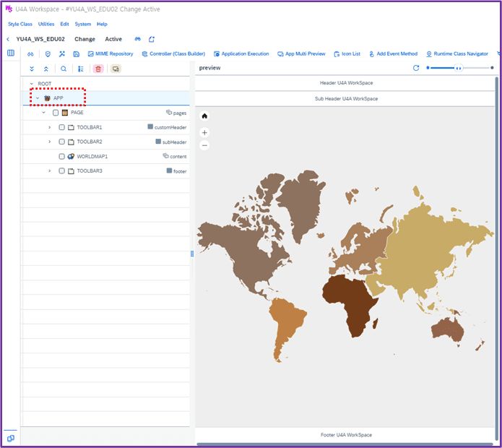Click the WORLDMAP1 globe node icon
502x448 pixels.
click(x=71, y=156)
